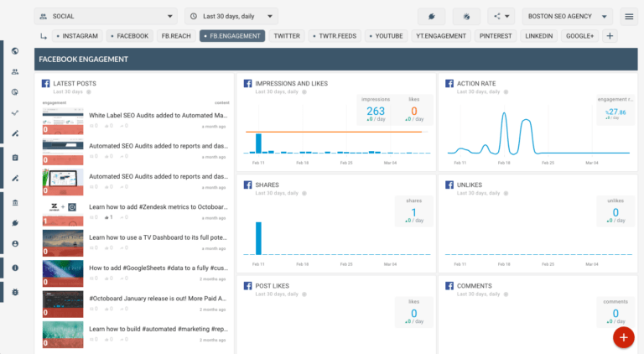The image size is (644, 354).
Task: Open the SOCIAL dashboard dropdown
Action: 106,17
